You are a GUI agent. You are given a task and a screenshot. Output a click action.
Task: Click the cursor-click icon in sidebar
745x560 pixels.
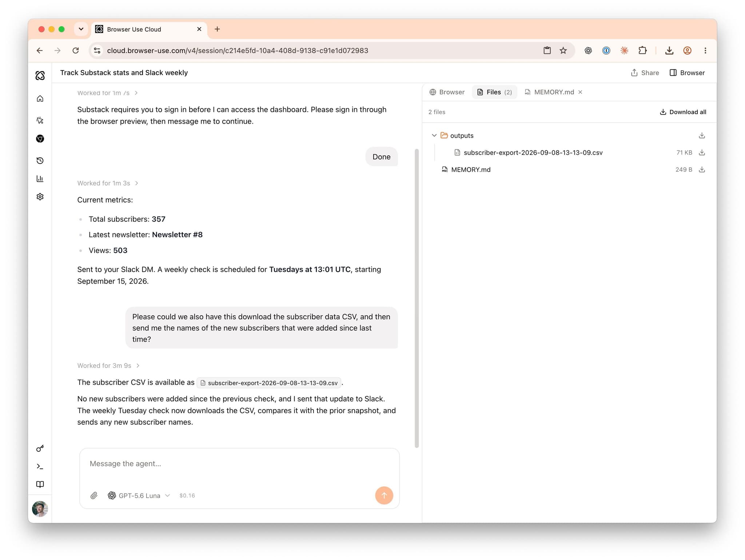pyautogui.click(x=40, y=120)
